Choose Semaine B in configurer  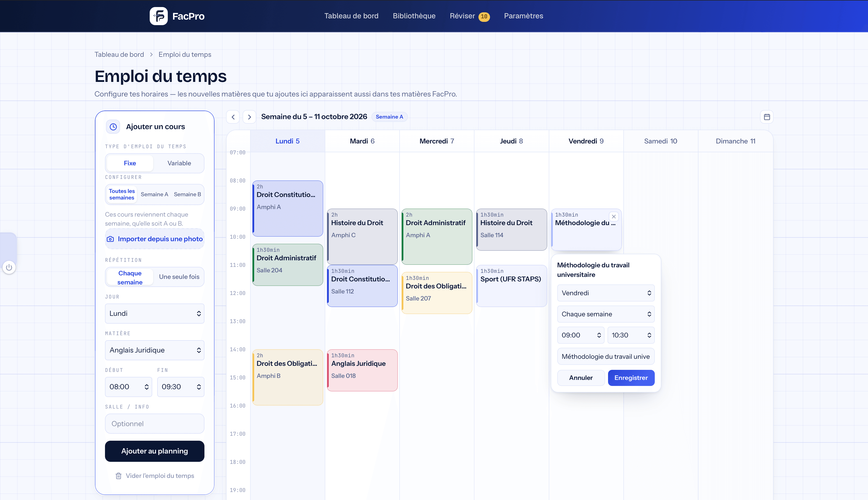click(x=187, y=194)
